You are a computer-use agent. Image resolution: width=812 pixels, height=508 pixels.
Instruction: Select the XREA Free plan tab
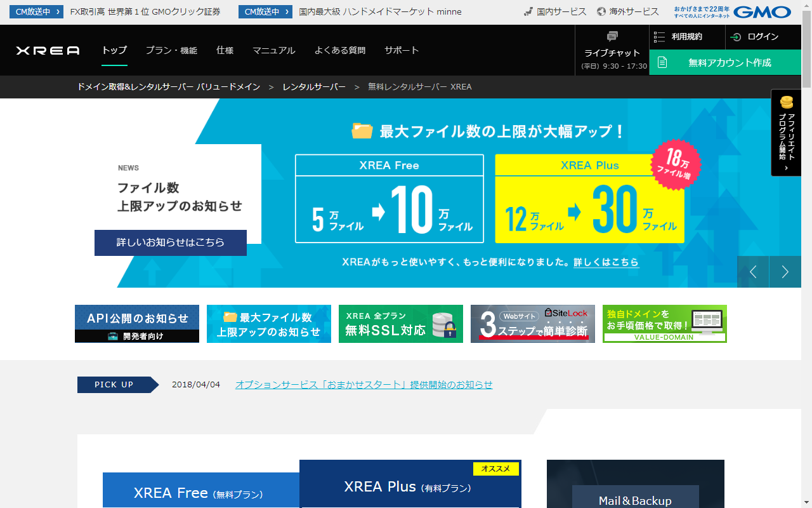point(201,490)
